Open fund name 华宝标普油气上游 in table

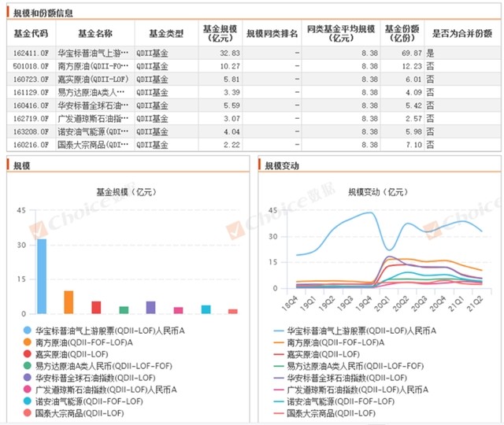[x=93, y=54]
